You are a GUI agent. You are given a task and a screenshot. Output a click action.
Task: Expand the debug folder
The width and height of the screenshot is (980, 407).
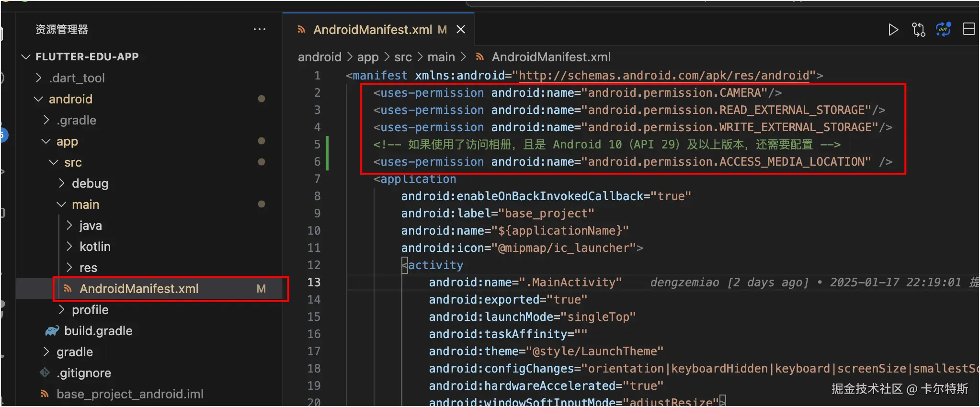pyautogui.click(x=62, y=183)
